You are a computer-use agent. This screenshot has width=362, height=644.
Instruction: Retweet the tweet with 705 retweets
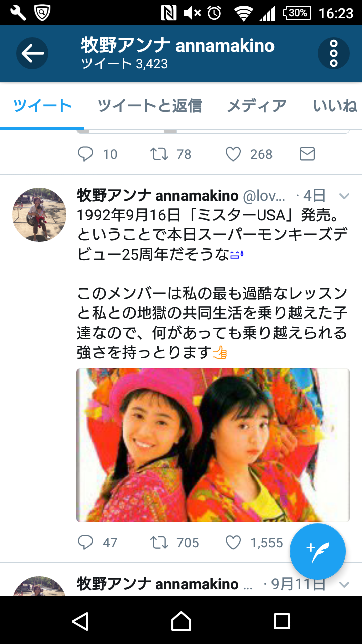[159, 542]
